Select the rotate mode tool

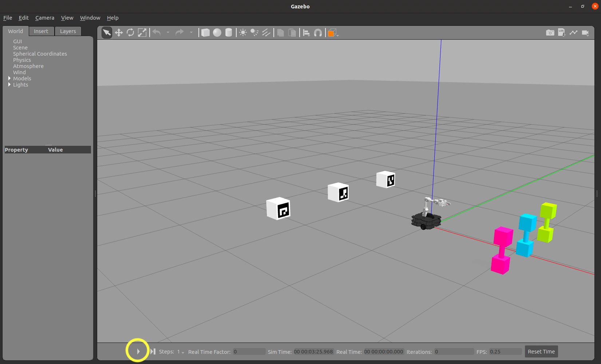pos(130,33)
